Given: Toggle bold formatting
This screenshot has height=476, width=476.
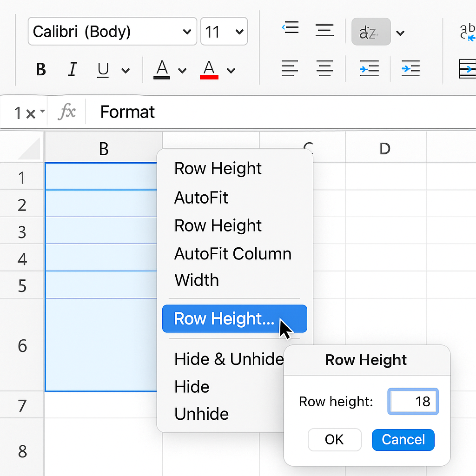Looking at the screenshot, I should pyautogui.click(x=41, y=70).
